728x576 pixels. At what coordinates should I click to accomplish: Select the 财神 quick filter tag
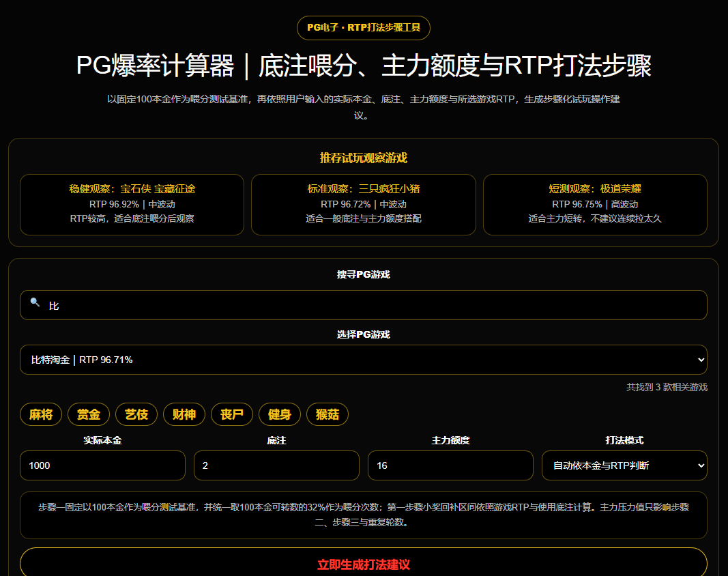pyautogui.click(x=184, y=414)
